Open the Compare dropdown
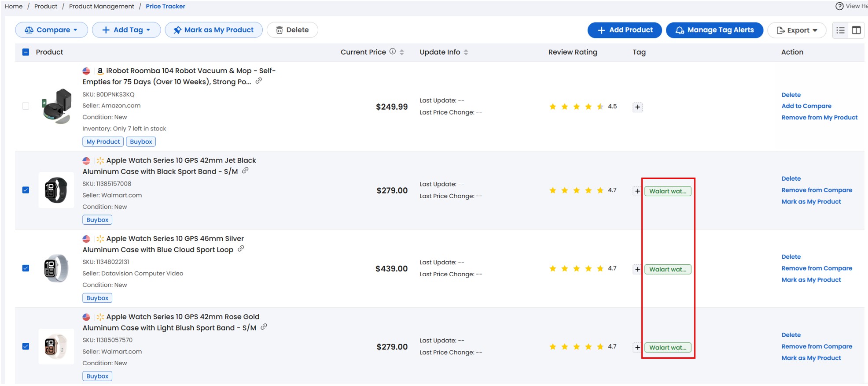 [51, 30]
